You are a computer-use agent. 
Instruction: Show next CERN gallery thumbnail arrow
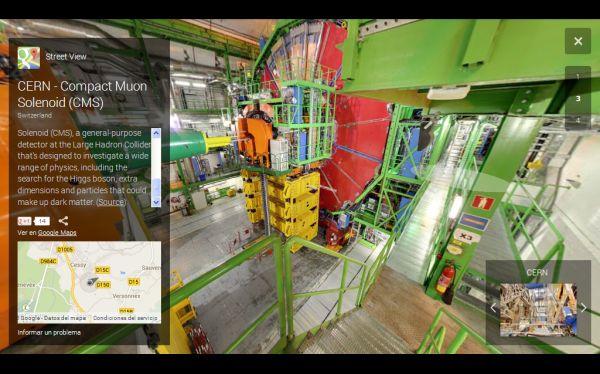[584, 308]
